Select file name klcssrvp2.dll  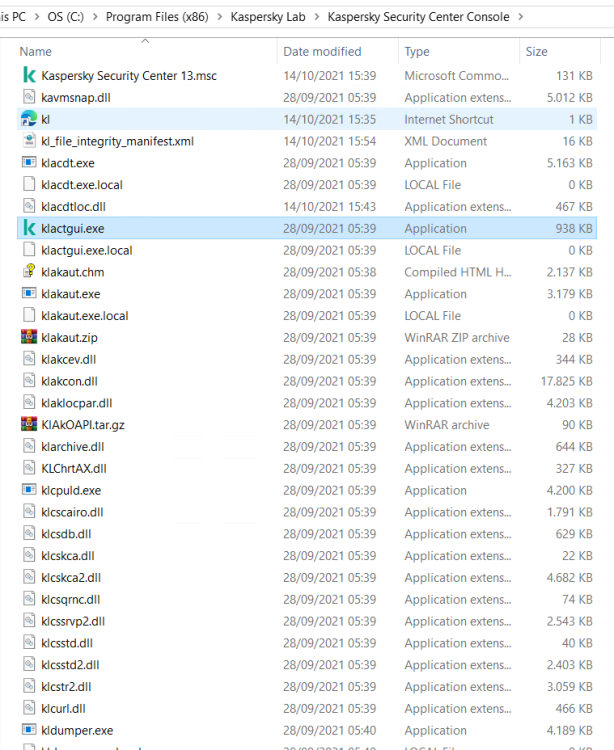tap(73, 621)
